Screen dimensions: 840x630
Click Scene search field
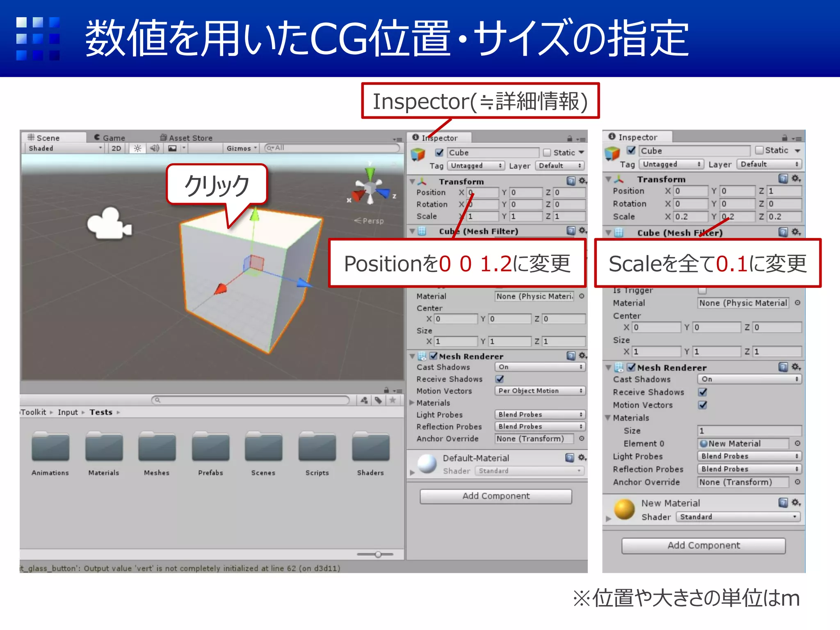coord(332,148)
